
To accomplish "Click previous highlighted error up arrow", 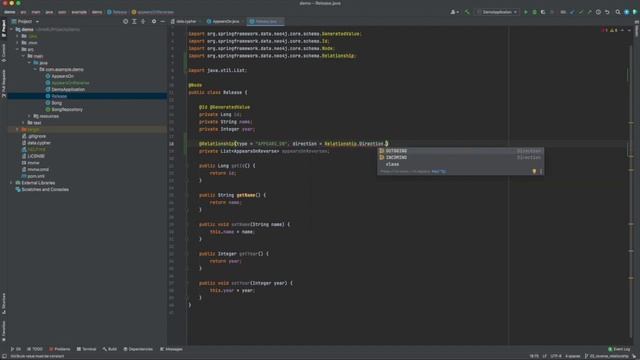I will click(622, 30).
